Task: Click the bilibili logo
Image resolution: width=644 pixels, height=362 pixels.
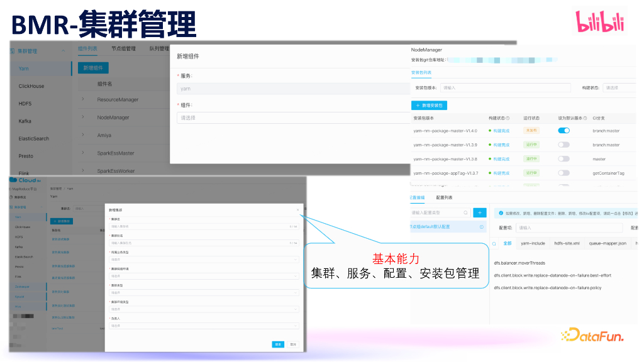Action: point(599,21)
